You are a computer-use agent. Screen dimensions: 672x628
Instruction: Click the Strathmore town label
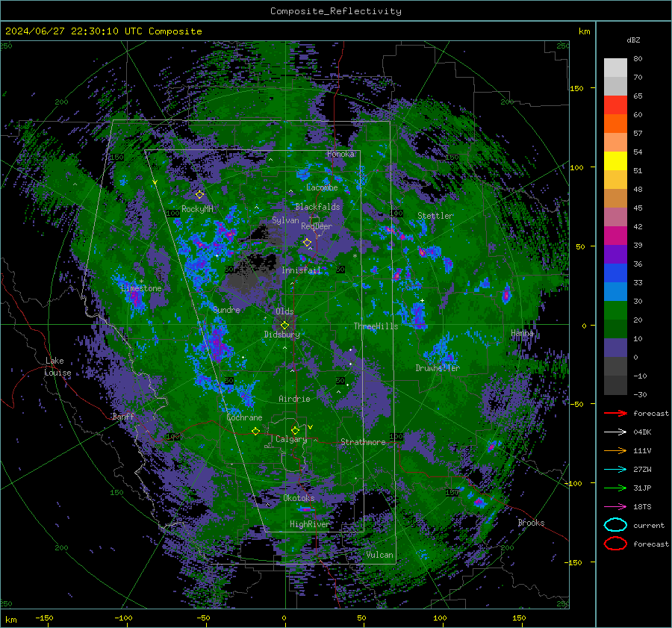tap(363, 442)
